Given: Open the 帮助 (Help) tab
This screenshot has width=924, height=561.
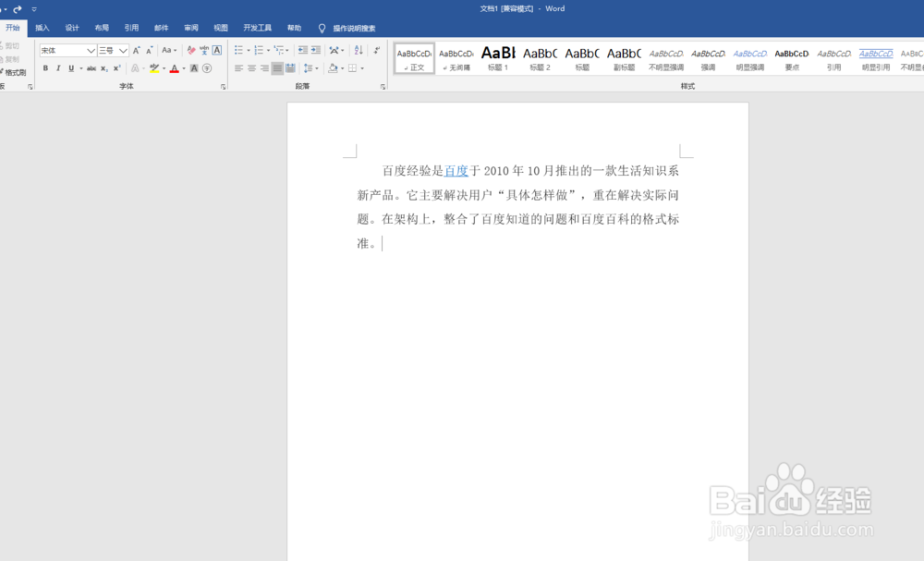Looking at the screenshot, I should pos(294,28).
